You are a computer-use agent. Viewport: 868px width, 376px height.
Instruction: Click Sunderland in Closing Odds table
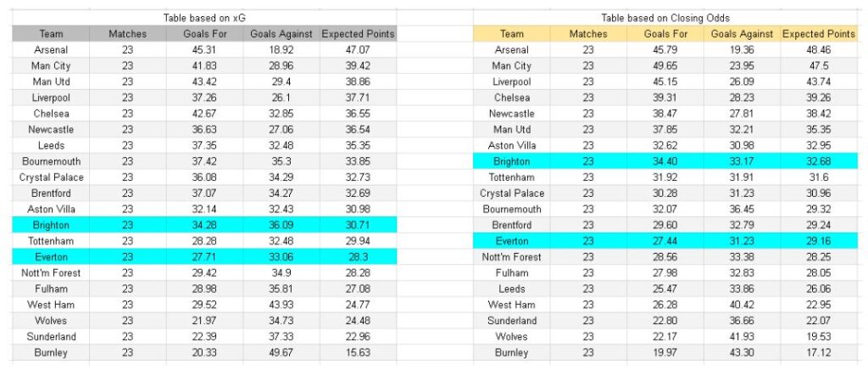(x=512, y=321)
